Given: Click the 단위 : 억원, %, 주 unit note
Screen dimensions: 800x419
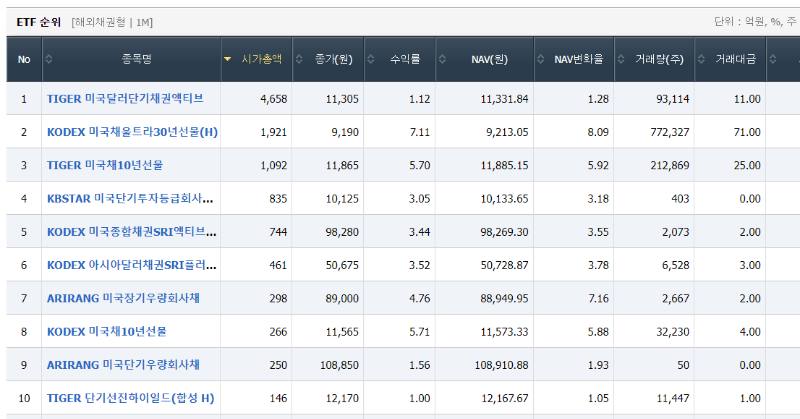Looking at the screenshot, I should (x=755, y=21).
